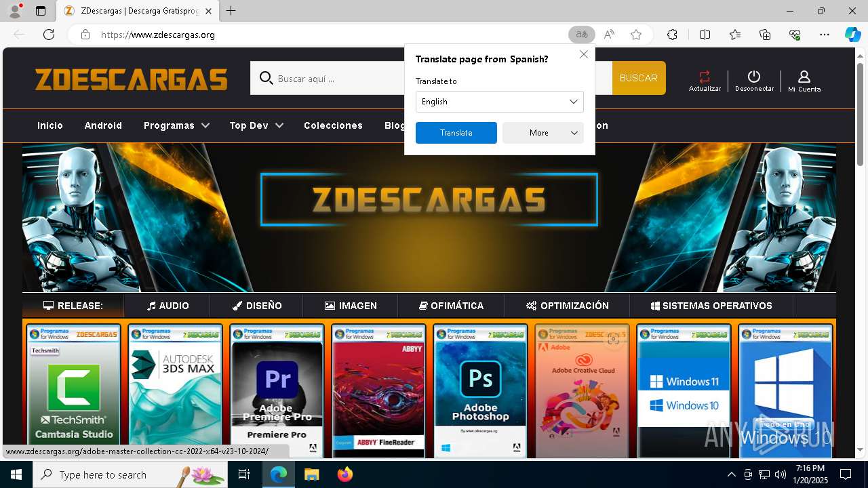This screenshot has height=488, width=868.
Task: Click the Translate button
Action: [x=456, y=133]
